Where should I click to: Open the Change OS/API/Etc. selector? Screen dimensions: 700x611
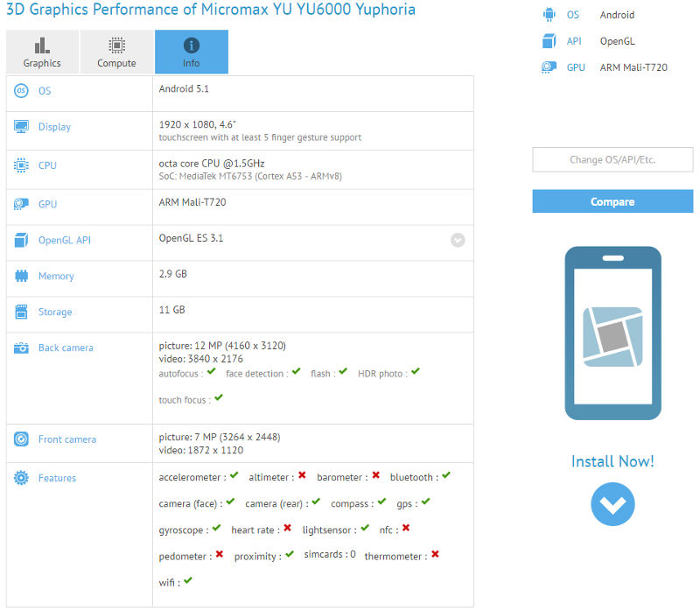click(612, 160)
